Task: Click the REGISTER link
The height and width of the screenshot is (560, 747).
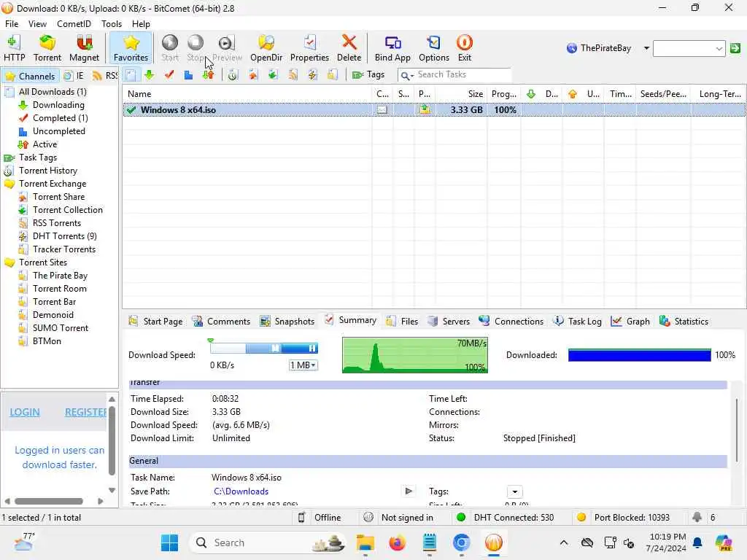Action: pyautogui.click(x=86, y=413)
